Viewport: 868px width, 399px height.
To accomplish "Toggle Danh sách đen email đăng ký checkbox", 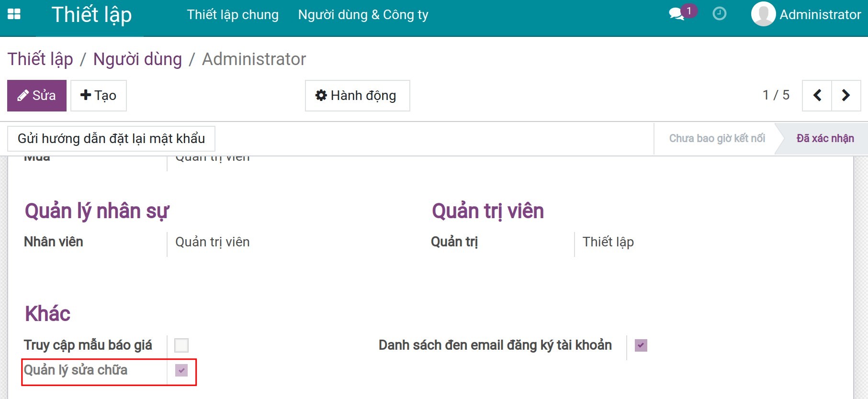I will point(641,345).
